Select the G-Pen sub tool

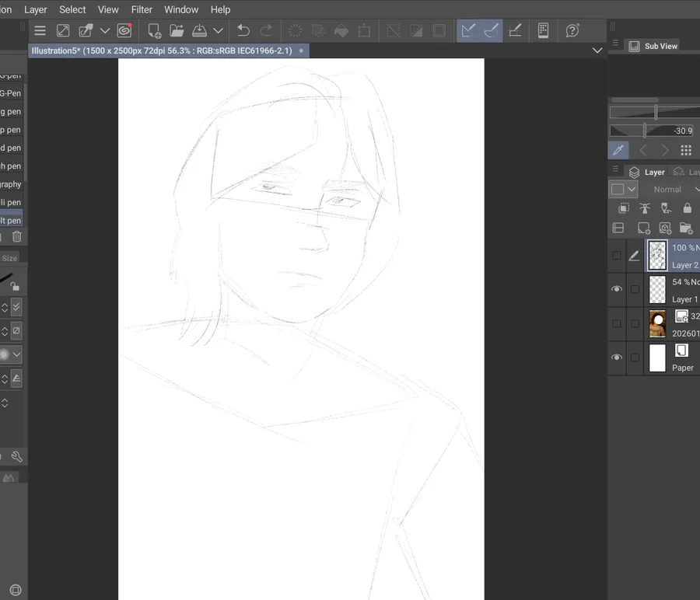tap(11, 93)
